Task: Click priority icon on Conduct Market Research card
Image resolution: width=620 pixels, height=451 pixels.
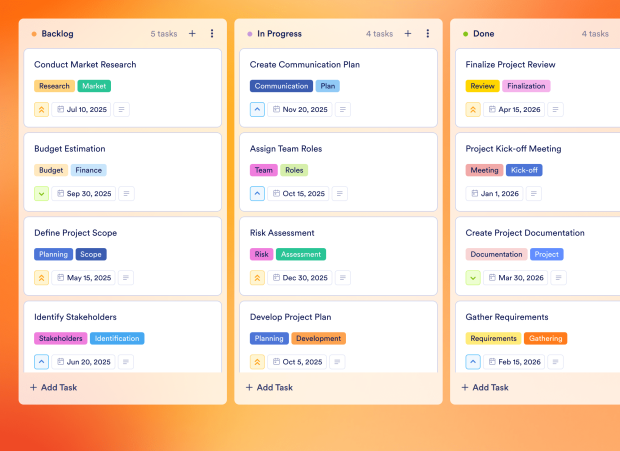Action: click(x=42, y=110)
